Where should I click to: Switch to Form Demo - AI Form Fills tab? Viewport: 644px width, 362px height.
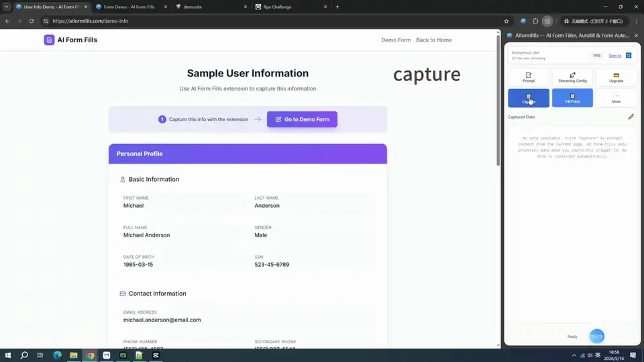129,7
